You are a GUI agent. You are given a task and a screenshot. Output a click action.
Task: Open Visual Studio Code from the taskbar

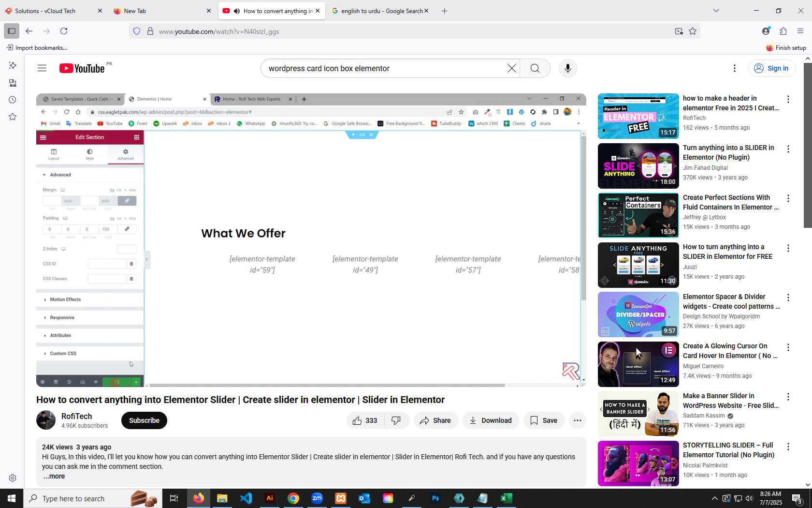[246, 498]
